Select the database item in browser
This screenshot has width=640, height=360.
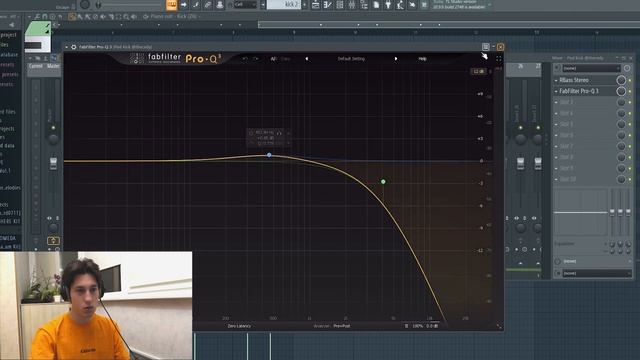pyautogui.click(x=9, y=54)
